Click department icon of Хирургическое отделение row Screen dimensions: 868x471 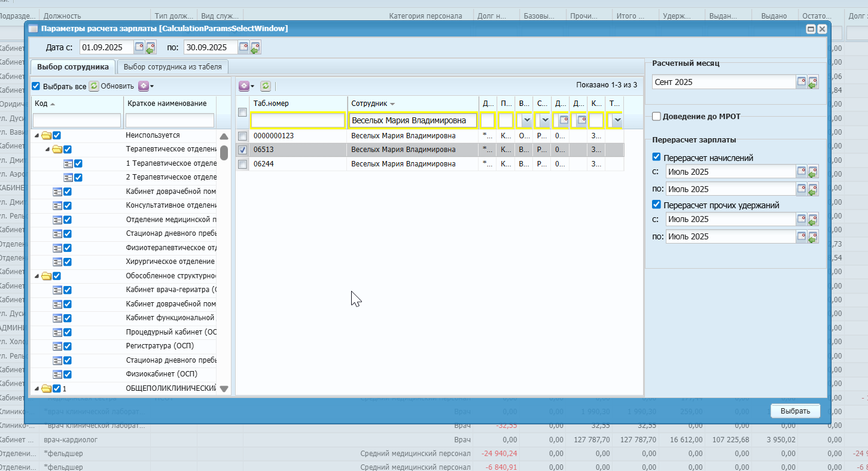tap(57, 262)
